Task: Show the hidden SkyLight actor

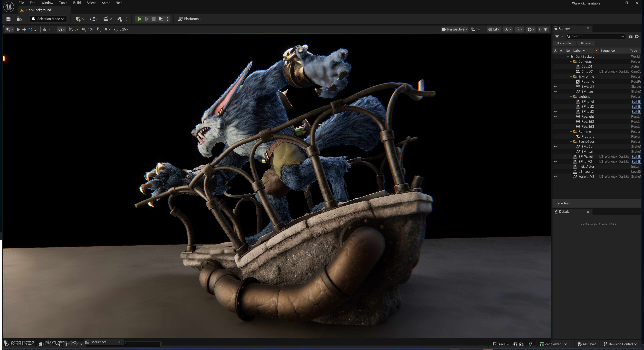Action: tap(555, 86)
